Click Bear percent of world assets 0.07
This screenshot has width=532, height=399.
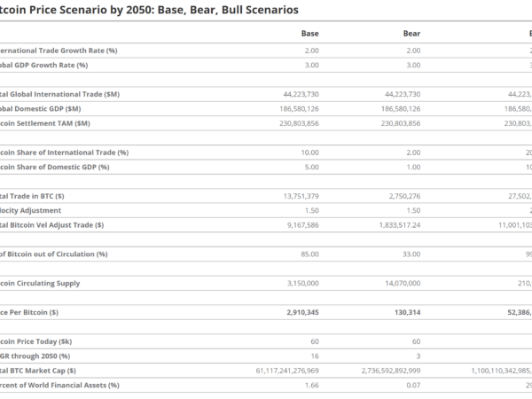tap(413, 384)
